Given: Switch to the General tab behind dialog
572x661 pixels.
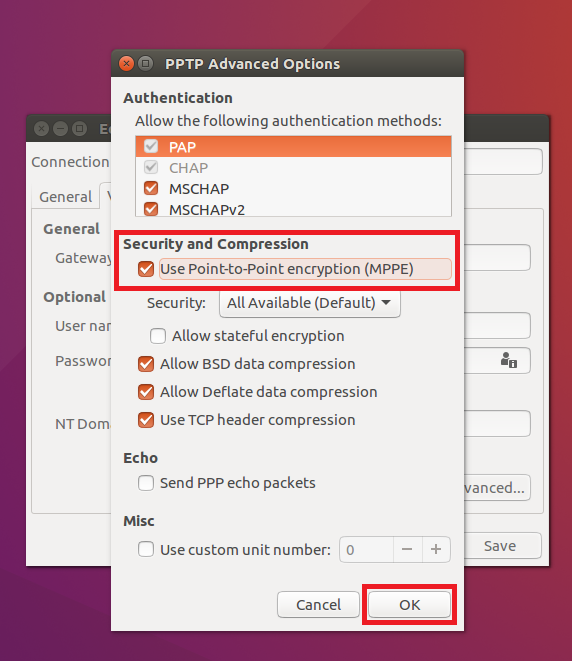Looking at the screenshot, I should 65,196.
